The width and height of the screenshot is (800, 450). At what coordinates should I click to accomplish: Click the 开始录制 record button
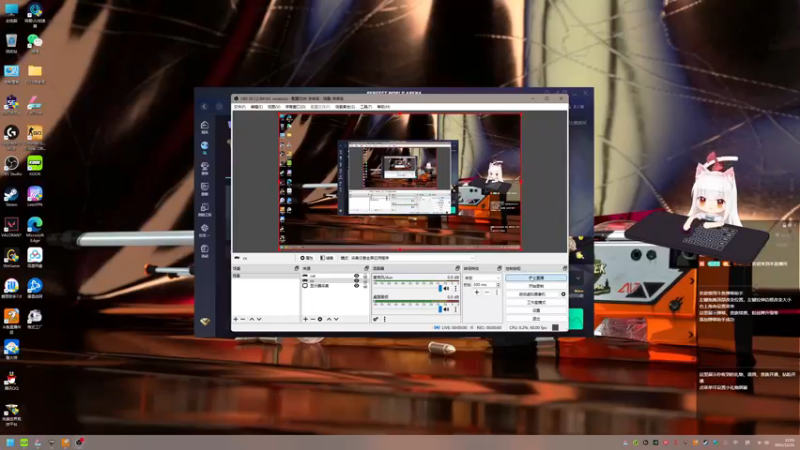click(x=536, y=286)
